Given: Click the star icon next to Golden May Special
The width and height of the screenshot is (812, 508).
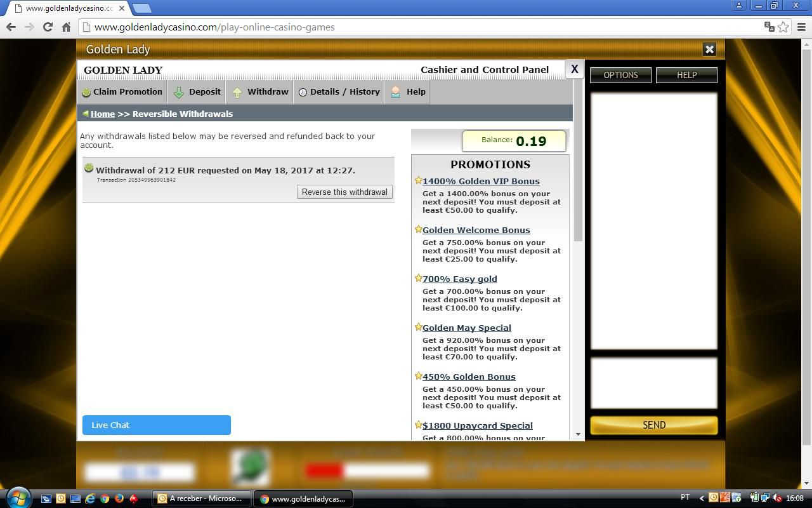Looking at the screenshot, I should 418,327.
